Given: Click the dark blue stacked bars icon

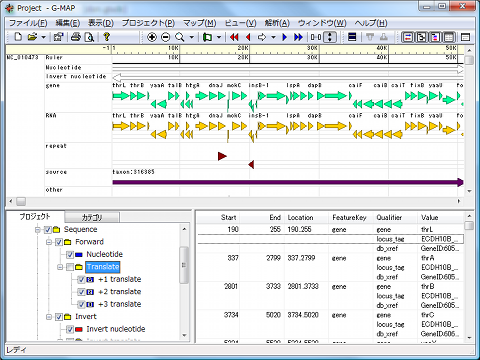Looking at the screenshot, I should coord(352,37).
